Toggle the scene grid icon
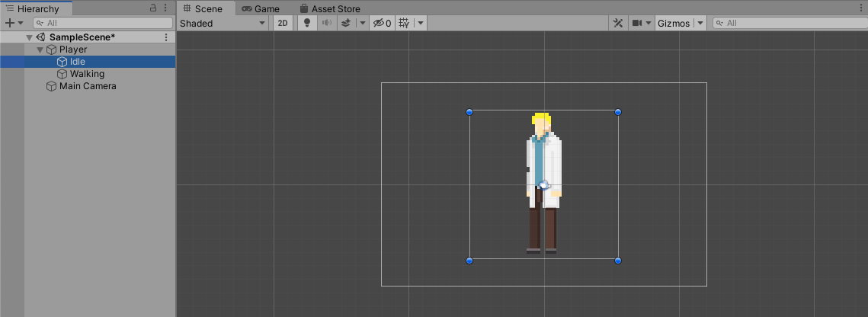Image resolution: width=868 pixels, height=317 pixels. click(x=404, y=23)
